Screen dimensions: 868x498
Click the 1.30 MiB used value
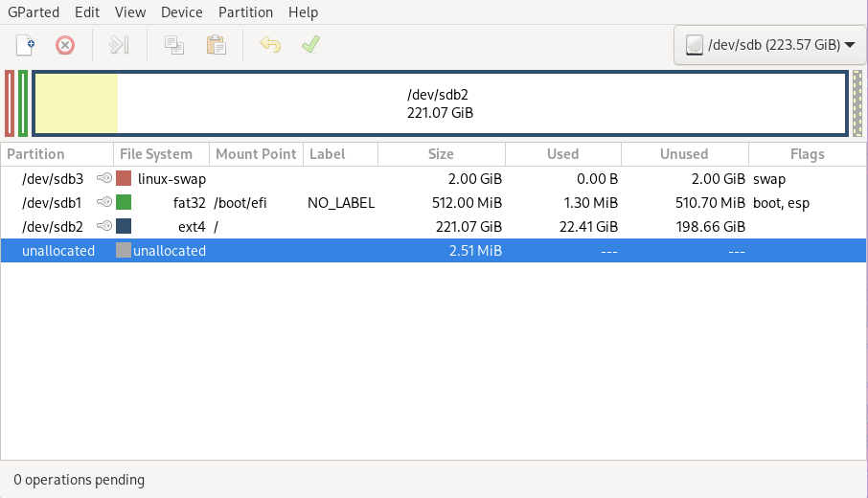tap(591, 203)
